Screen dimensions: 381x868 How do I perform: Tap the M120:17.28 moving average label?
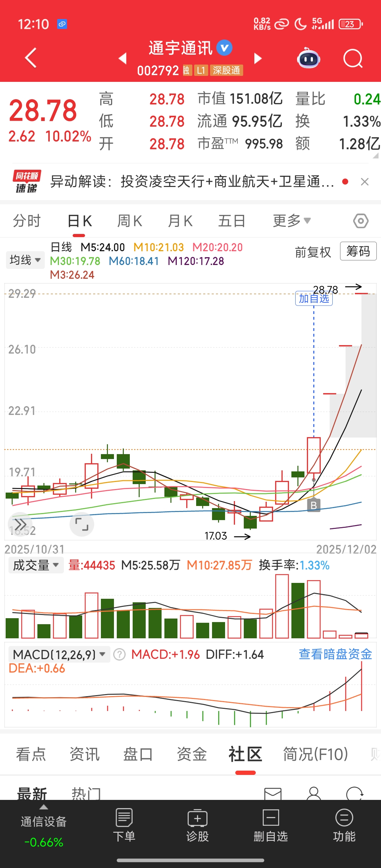[196, 261]
